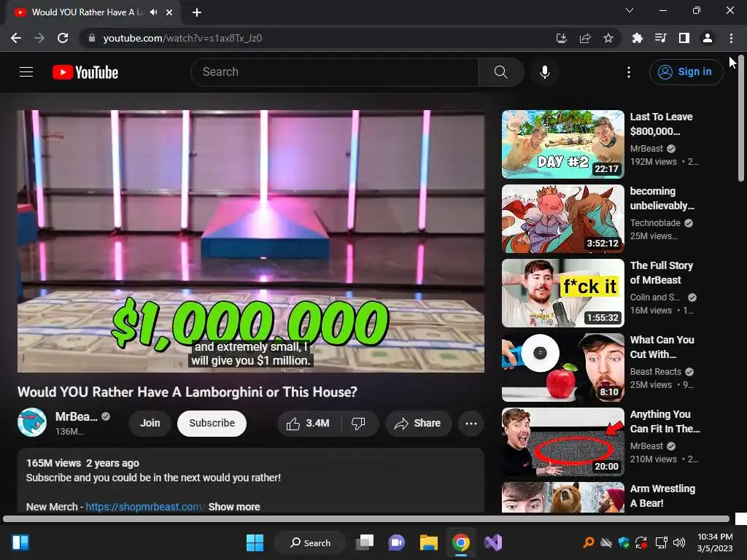This screenshot has width=747, height=560.
Task: Reload the current page
Action: (x=63, y=38)
